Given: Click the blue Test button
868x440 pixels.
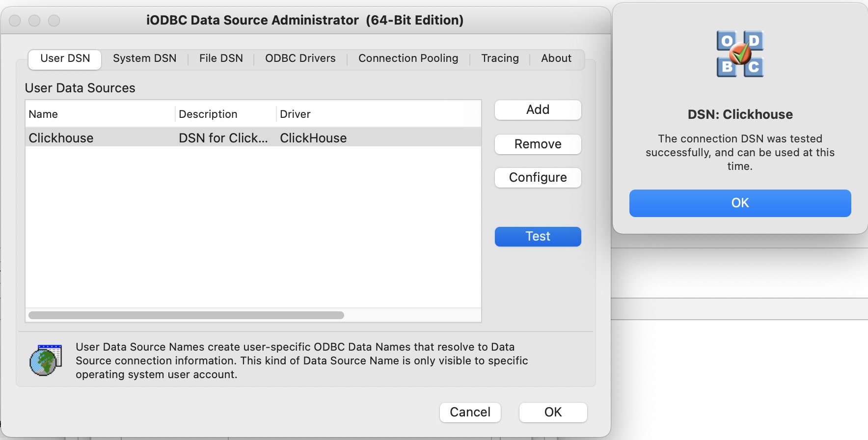Looking at the screenshot, I should pos(538,237).
